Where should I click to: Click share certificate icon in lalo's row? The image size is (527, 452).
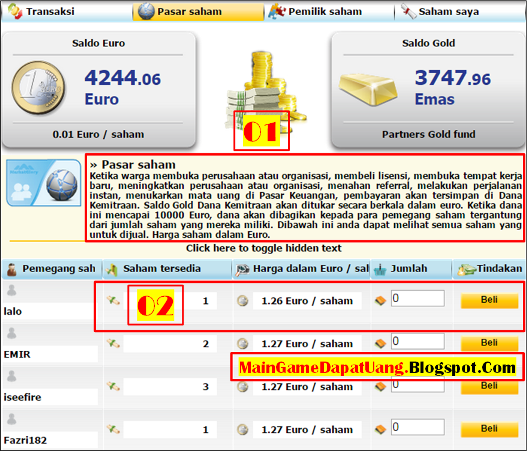[113, 300]
